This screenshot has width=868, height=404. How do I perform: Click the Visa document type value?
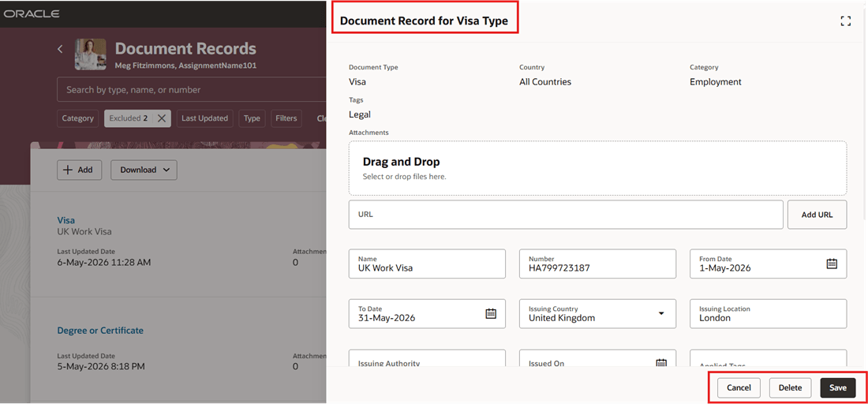point(357,82)
